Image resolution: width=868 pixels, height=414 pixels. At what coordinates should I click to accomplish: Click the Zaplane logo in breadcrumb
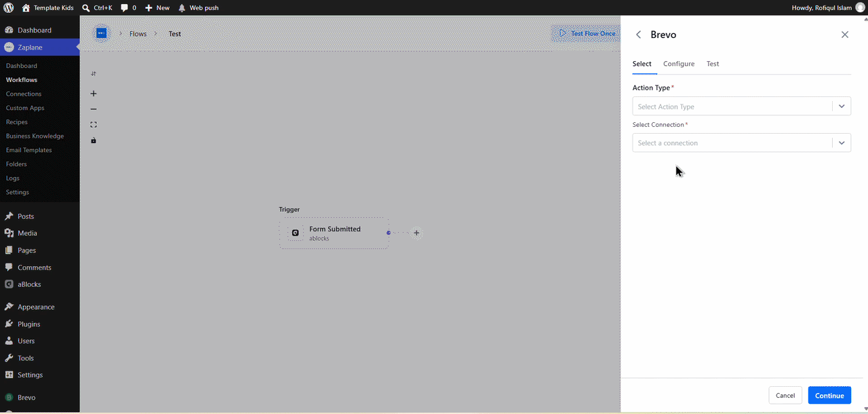coord(101,33)
